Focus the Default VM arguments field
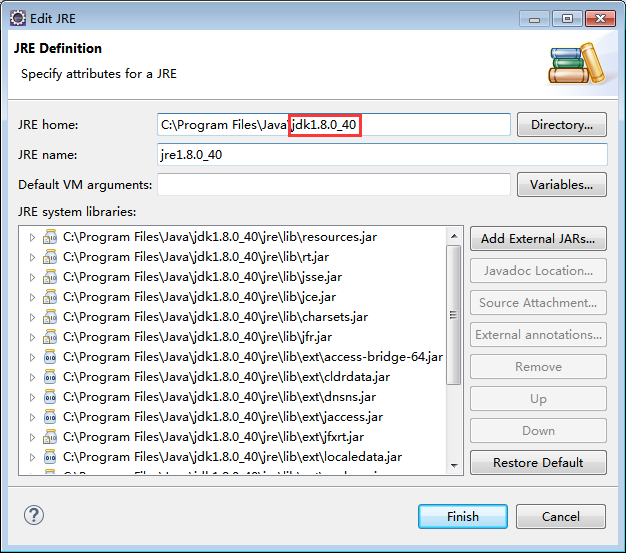 pyautogui.click(x=334, y=184)
